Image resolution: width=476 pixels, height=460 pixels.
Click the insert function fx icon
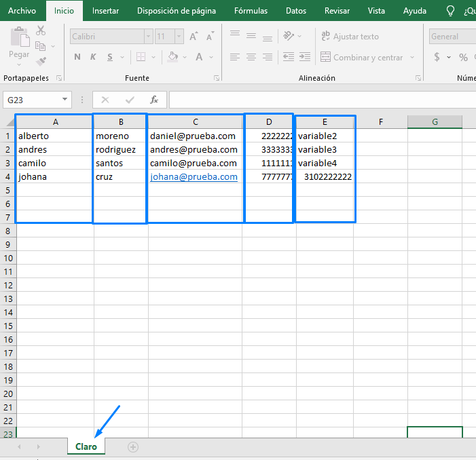[154, 100]
